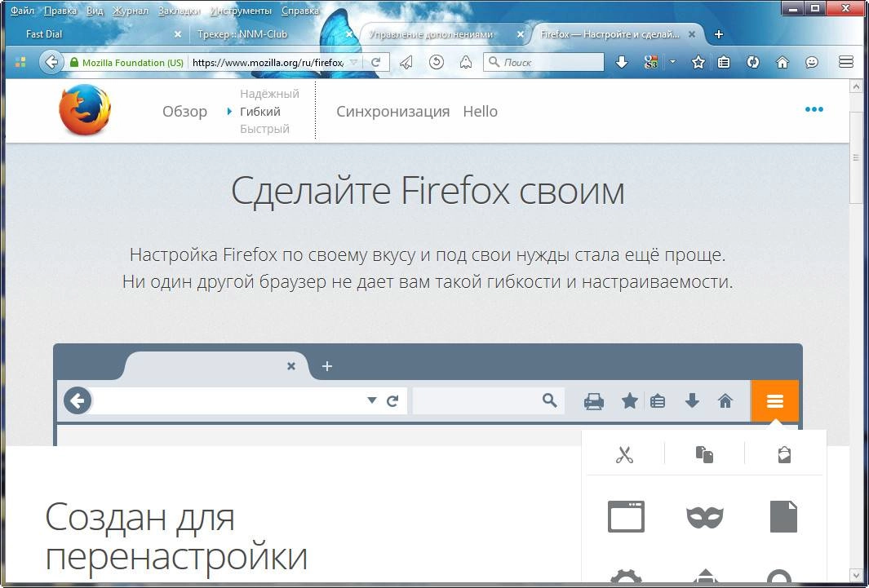Screen dimensions: 869x588
Task: Click the Быстрый navigation link
Action: point(265,129)
